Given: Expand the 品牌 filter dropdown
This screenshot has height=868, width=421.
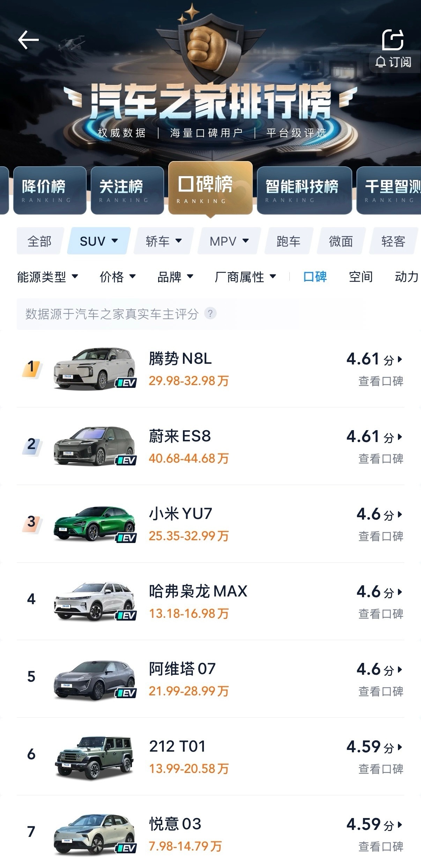Looking at the screenshot, I should pos(175,277).
